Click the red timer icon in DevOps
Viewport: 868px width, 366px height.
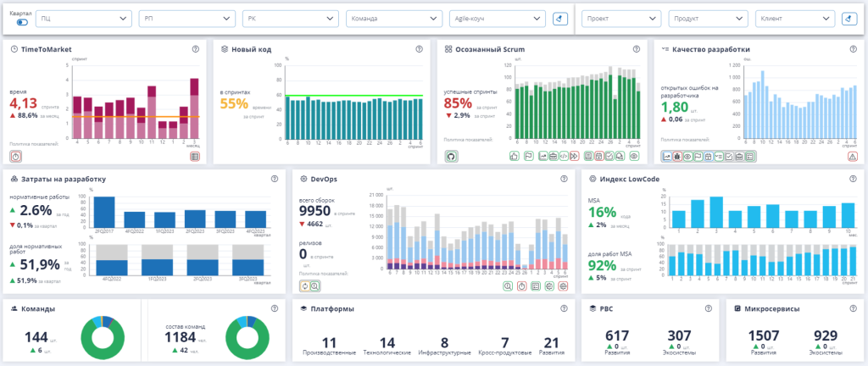[x=521, y=286]
